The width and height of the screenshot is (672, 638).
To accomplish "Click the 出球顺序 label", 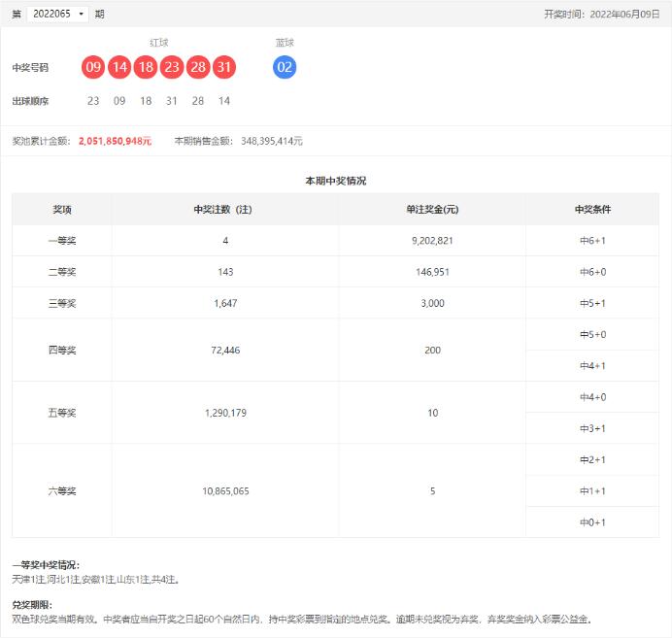I will (30, 101).
